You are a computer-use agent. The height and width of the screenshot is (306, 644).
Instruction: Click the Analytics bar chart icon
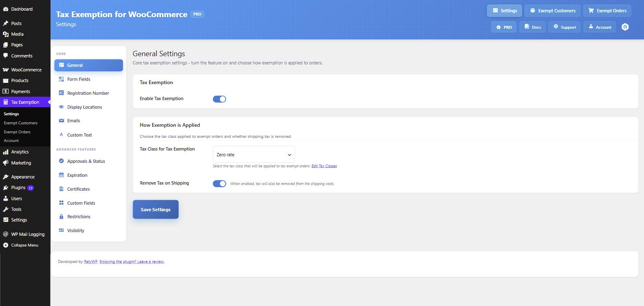click(5, 152)
